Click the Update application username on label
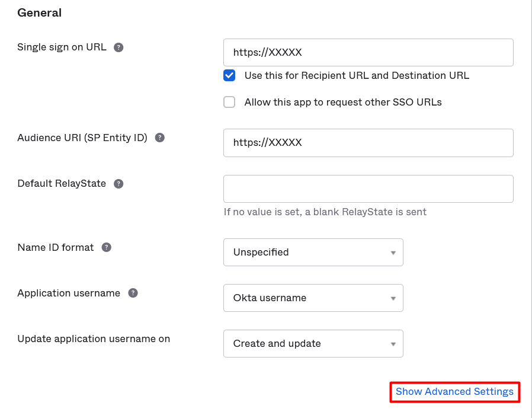The image size is (532, 418). click(94, 339)
